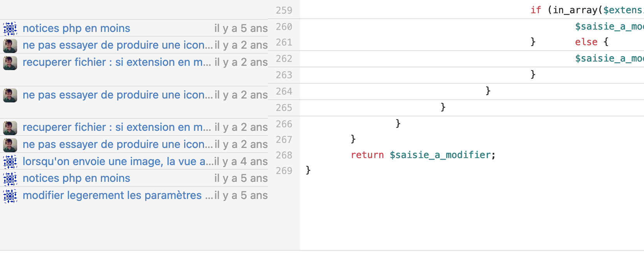Select line number 259

tap(284, 11)
